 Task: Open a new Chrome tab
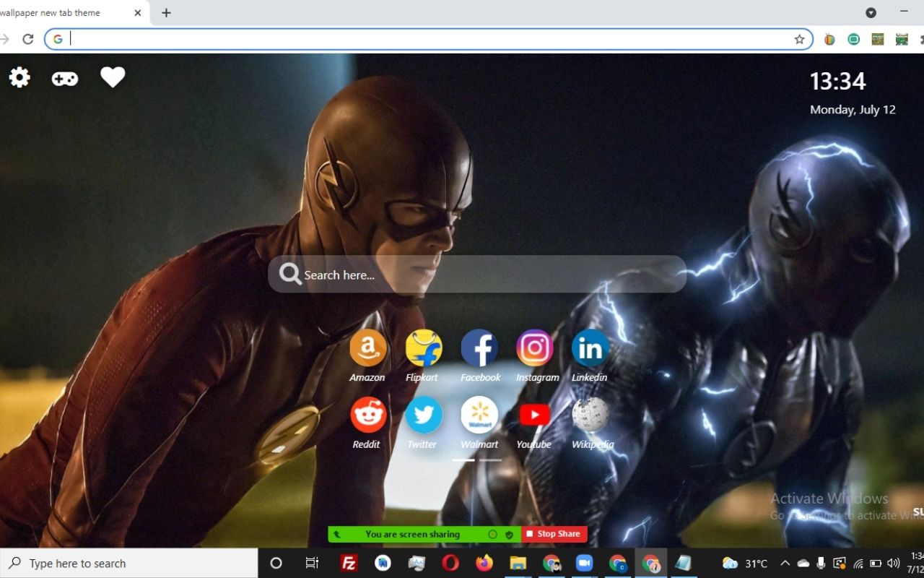pos(166,13)
